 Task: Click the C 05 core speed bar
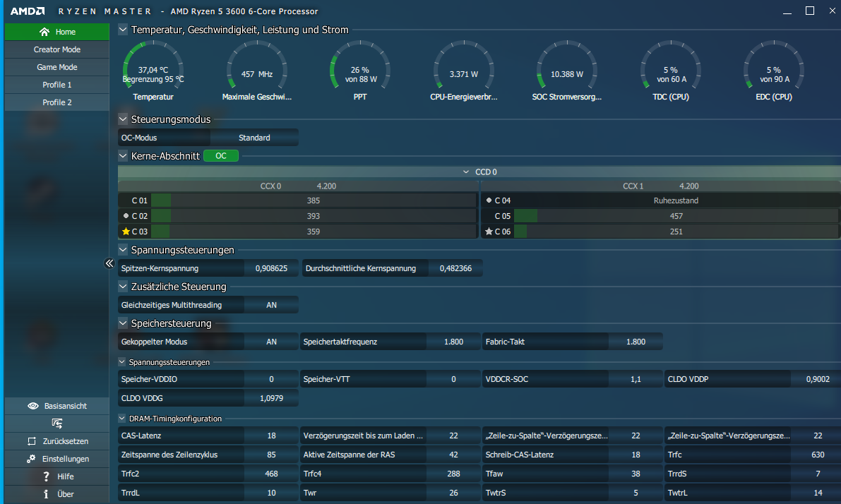676,216
